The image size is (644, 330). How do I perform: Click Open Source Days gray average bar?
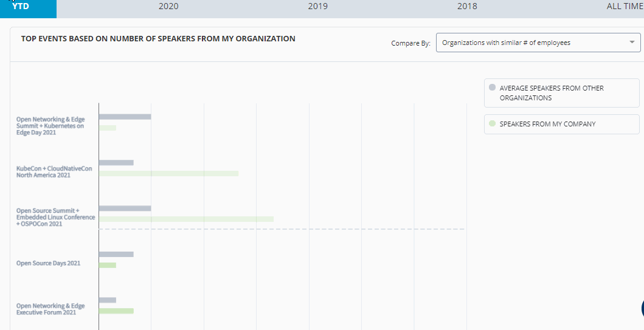[116, 255]
